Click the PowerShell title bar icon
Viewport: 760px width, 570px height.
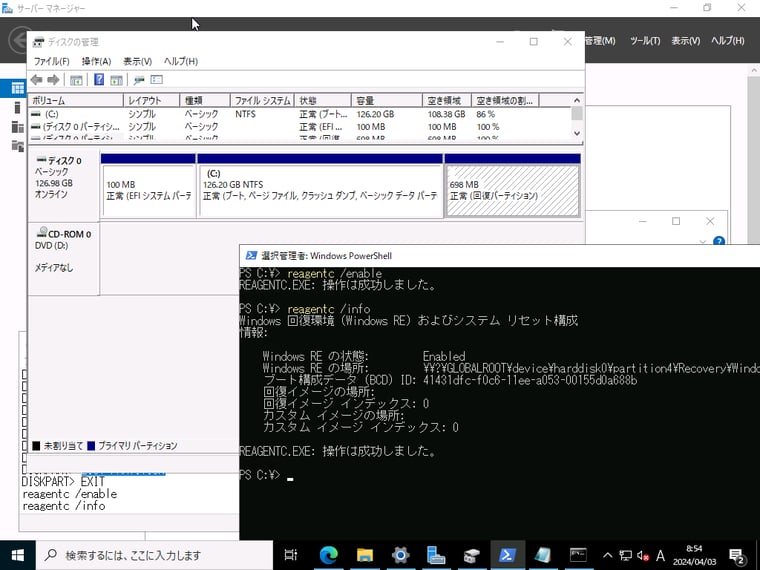(251, 256)
